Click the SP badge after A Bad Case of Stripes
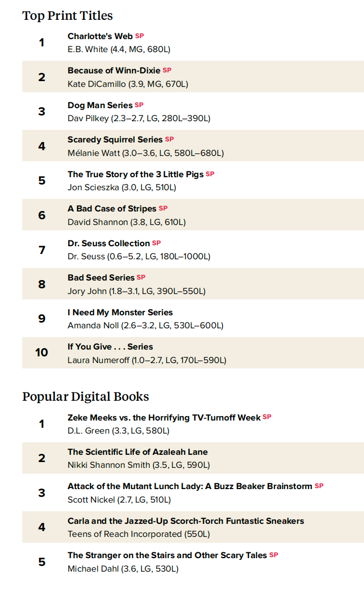364x590 pixels. 163,208
